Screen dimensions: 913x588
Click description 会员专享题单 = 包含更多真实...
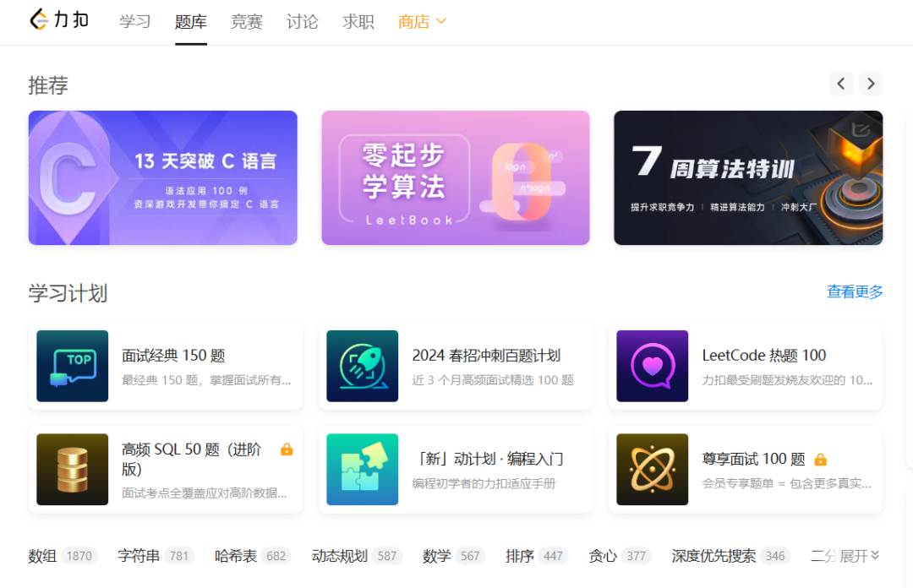[x=787, y=484]
